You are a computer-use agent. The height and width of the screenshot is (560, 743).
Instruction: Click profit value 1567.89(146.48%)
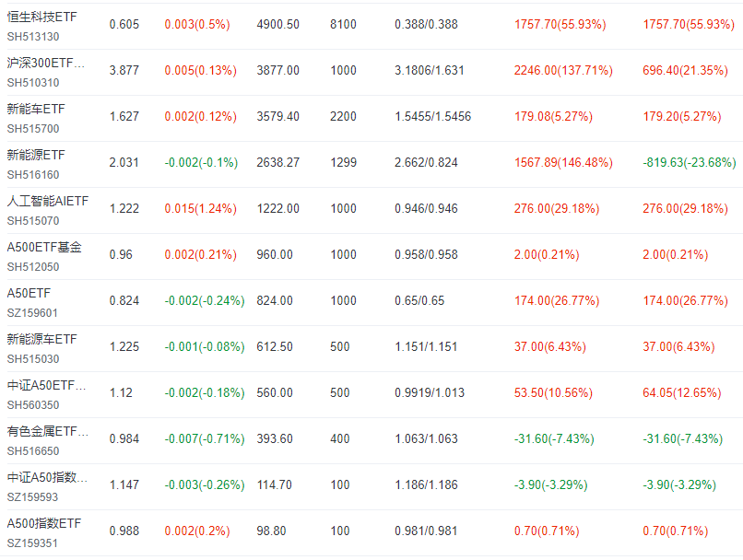[563, 162]
